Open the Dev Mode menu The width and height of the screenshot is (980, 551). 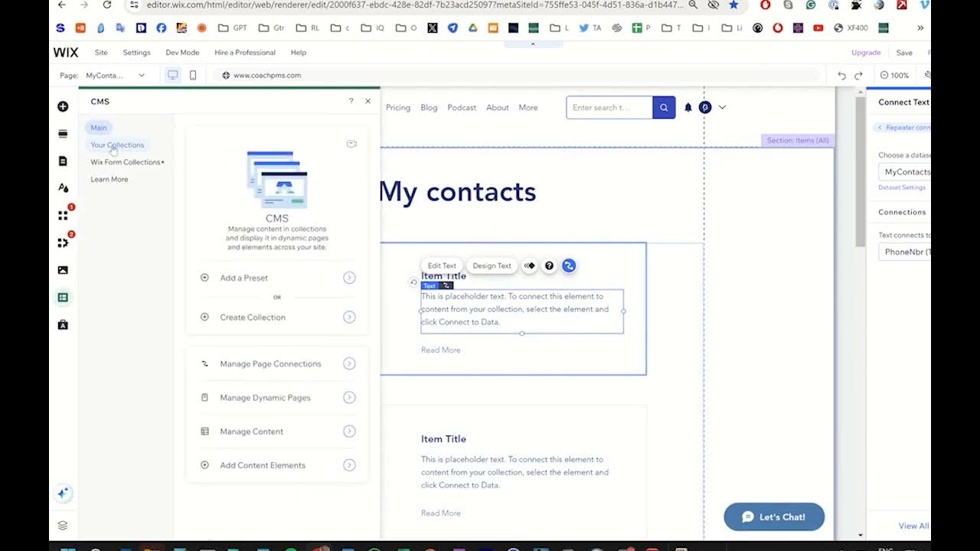click(x=182, y=53)
